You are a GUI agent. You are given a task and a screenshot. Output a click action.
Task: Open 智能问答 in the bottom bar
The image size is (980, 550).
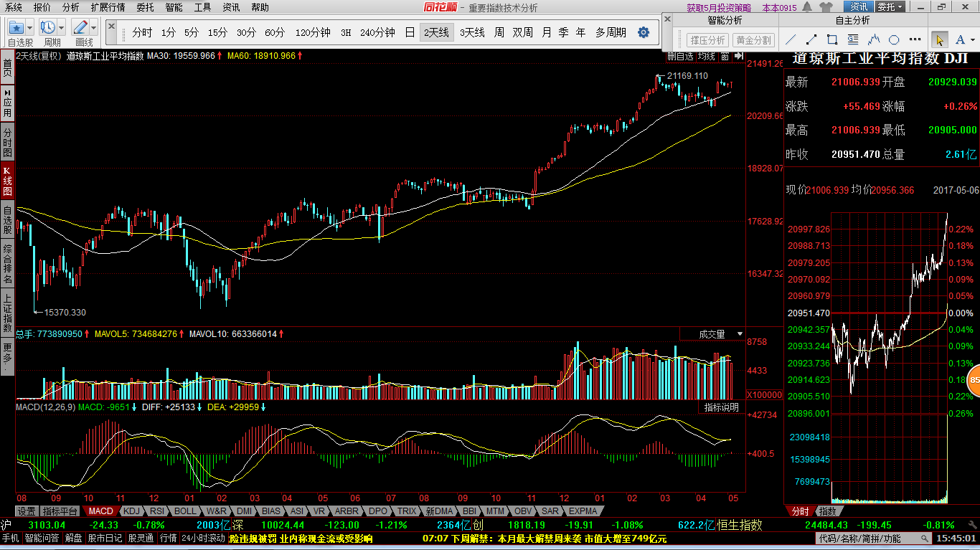tap(42, 539)
